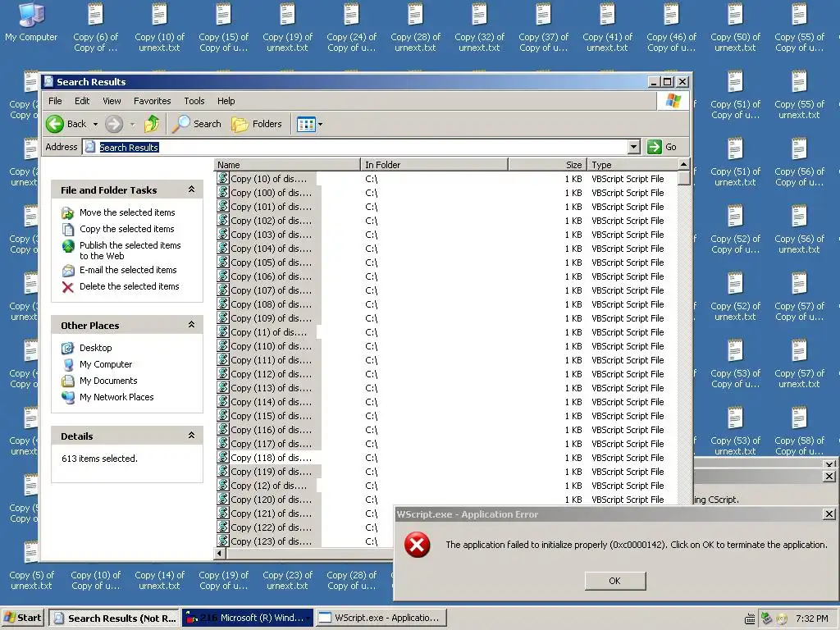Click the red error icon in WScript dialog
This screenshot has height=630, width=840.
click(417, 546)
